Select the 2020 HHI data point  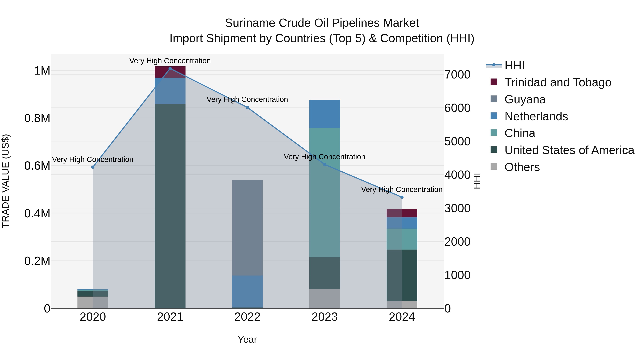click(93, 167)
